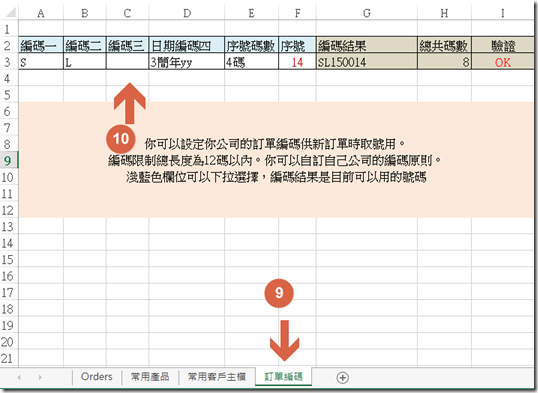Open the Orders sheet tab
The width and height of the screenshot is (538, 393).
97,377
